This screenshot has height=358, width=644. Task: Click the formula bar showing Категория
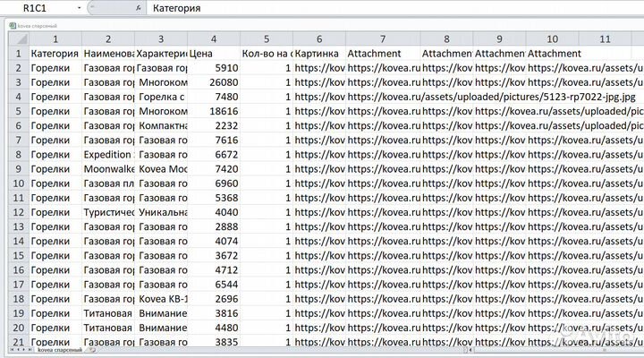pos(396,8)
